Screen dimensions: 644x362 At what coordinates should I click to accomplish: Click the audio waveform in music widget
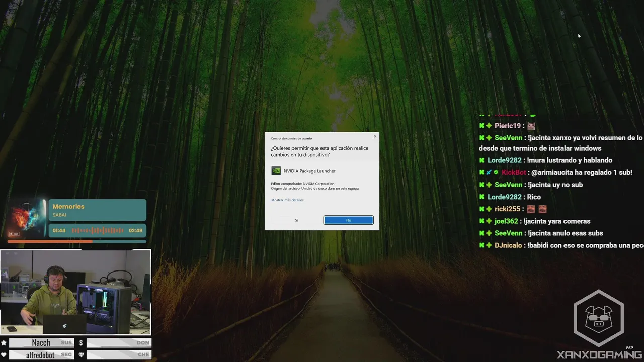click(98, 230)
